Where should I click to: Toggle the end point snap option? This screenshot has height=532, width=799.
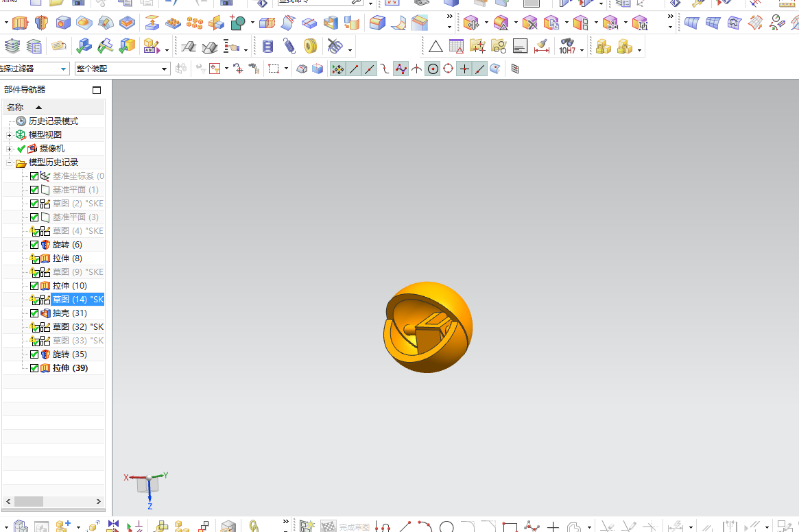[354, 69]
